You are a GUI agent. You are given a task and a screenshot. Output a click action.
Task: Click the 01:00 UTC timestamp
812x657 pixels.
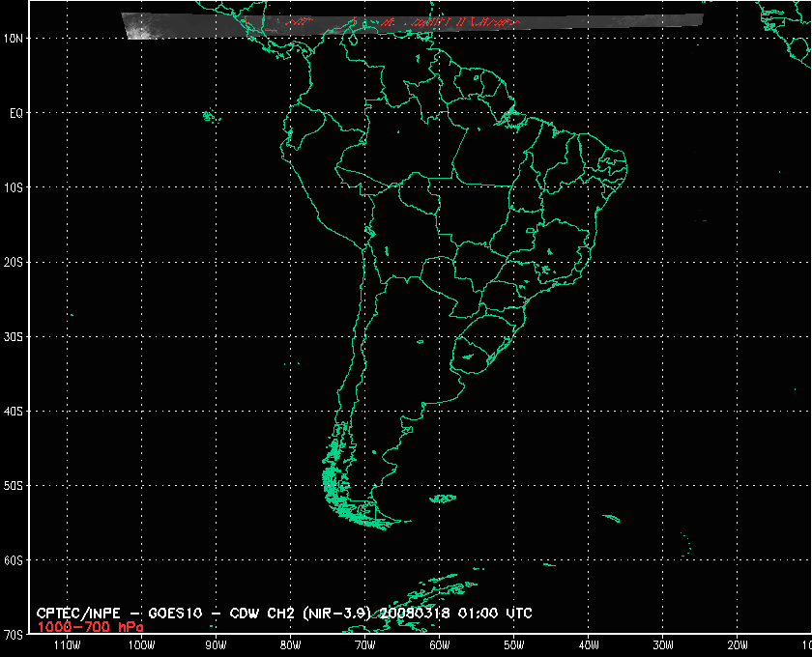[495, 614]
